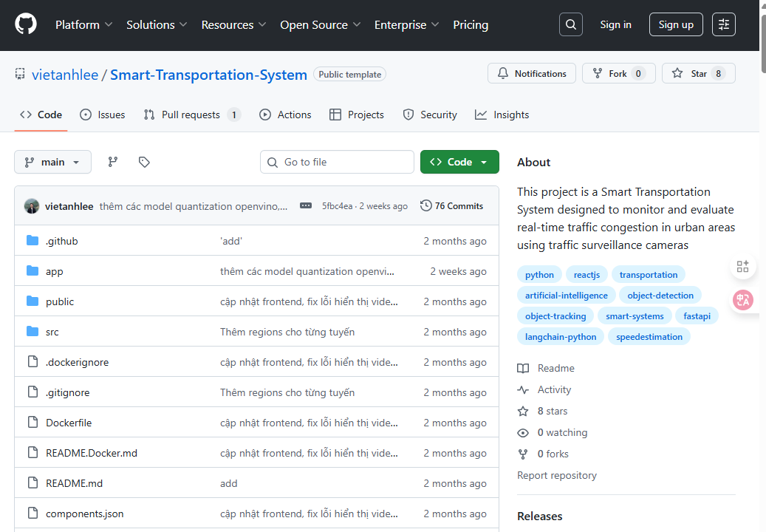Switch to the Security tab
This screenshot has height=532, width=766.
coord(430,115)
